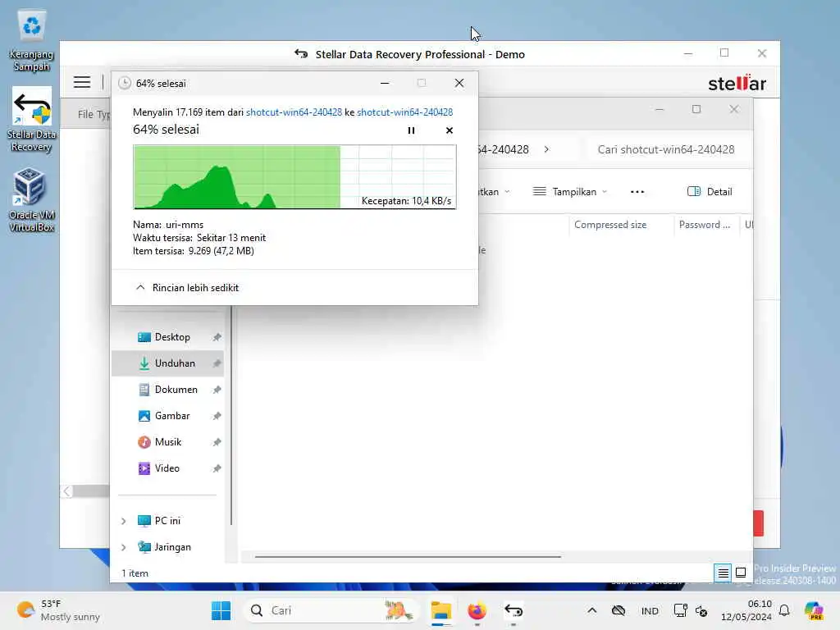Screen dimensions: 840x630
Task: Open the OneDrive cloud tray icon
Action: point(619,610)
